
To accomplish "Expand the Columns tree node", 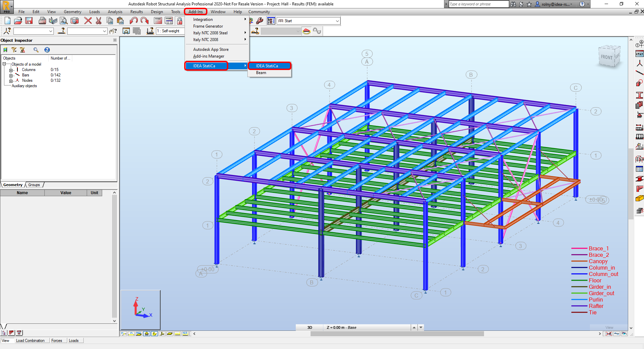I will click(11, 70).
